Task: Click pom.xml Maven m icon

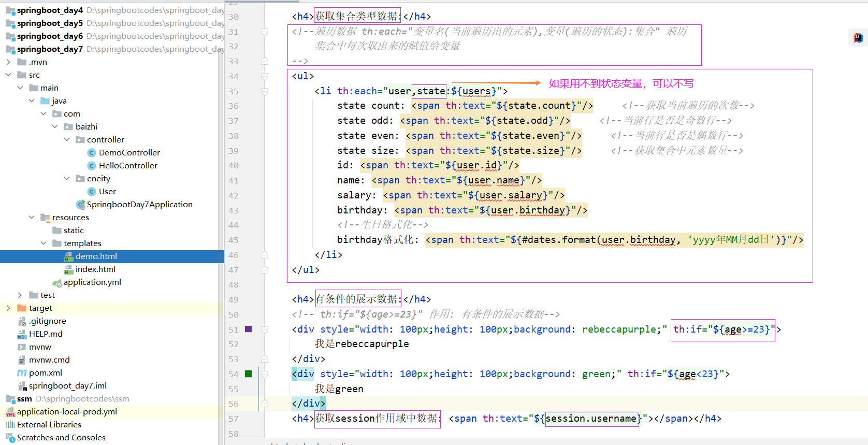Action: click(22, 372)
